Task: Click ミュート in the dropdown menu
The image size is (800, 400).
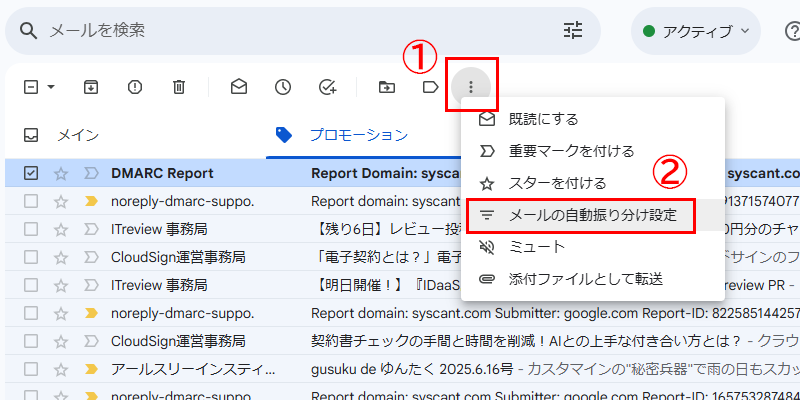Action: pyautogui.click(x=537, y=247)
